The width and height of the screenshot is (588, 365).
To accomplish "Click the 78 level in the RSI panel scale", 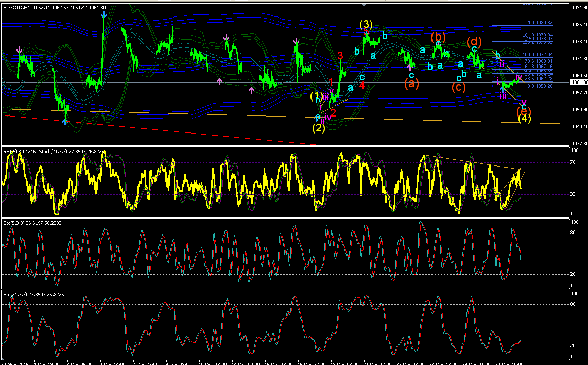I will pos(573,162).
